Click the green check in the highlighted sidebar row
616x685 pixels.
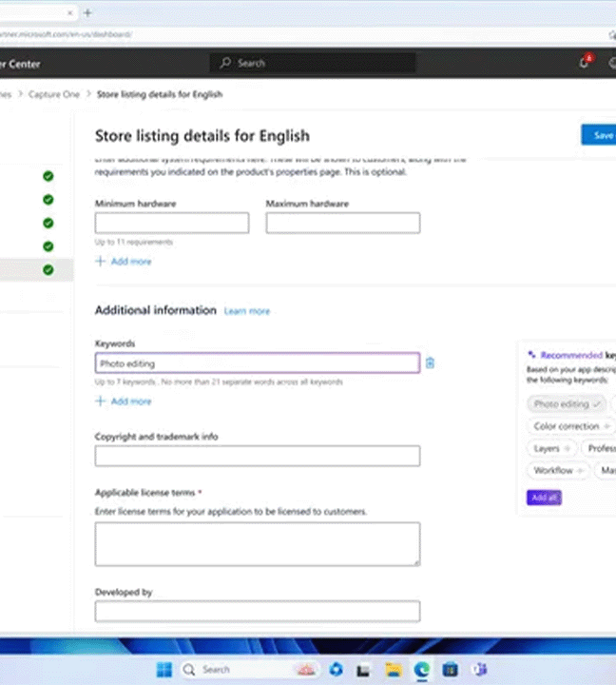(x=48, y=270)
